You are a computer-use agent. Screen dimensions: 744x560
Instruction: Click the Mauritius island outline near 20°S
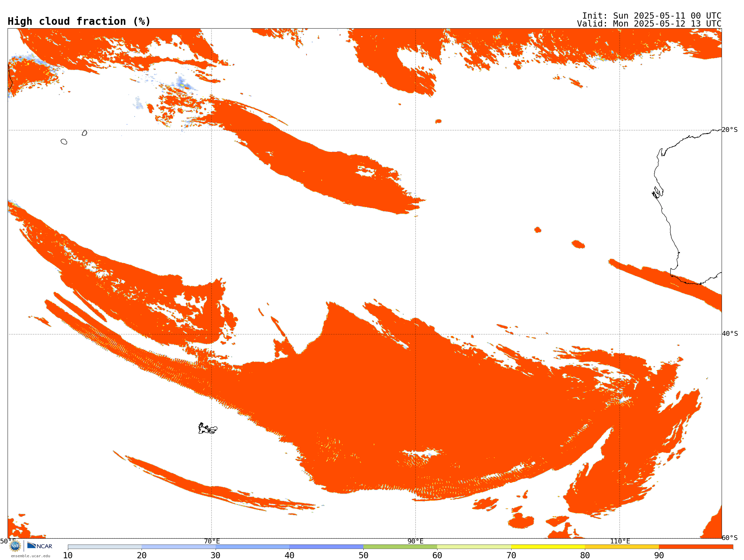pos(84,133)
